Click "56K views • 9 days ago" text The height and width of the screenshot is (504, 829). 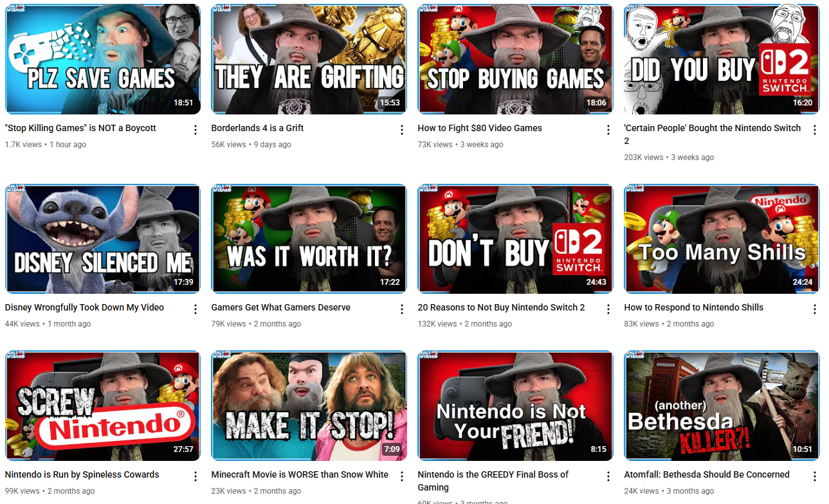coord(251,145)
